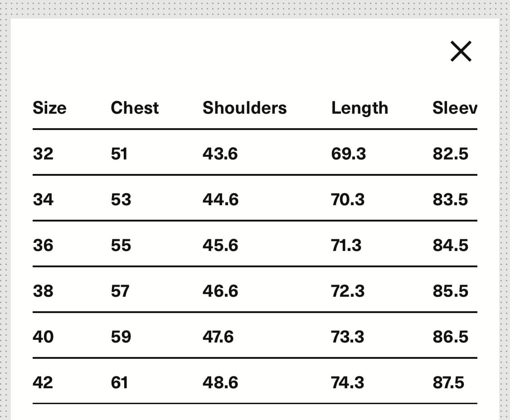Viewport: 510px width, 420px height.
Task: Select size 40 in the table
Action: pyautogui.click(x=43, y=337)
